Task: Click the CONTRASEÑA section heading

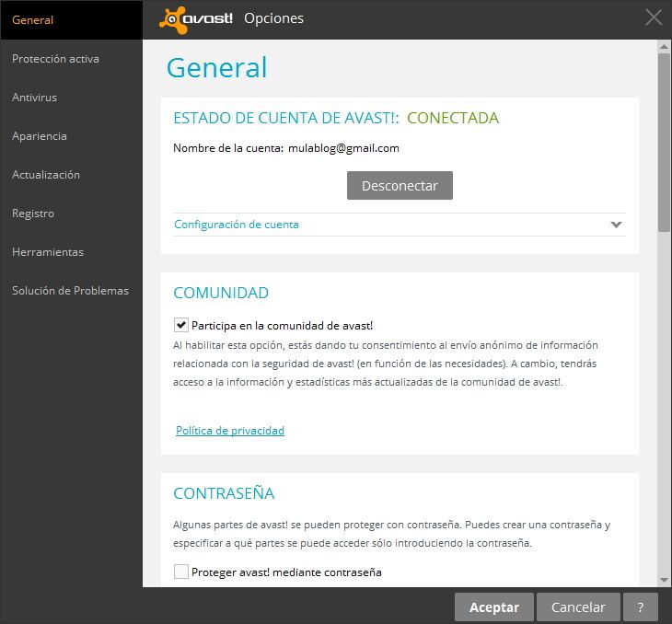Action: point(224,493)
